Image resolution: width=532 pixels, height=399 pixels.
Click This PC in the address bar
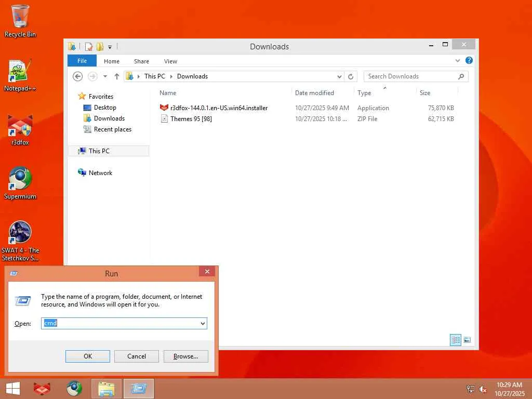point(155,76)
